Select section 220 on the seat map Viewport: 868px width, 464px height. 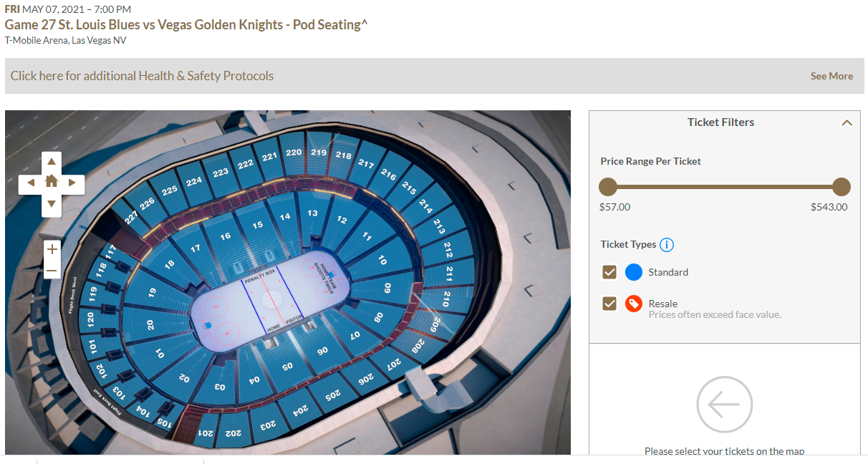(x=294, y=153)
